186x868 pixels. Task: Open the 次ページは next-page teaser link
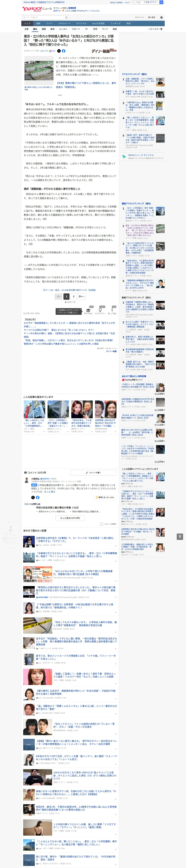70,290
